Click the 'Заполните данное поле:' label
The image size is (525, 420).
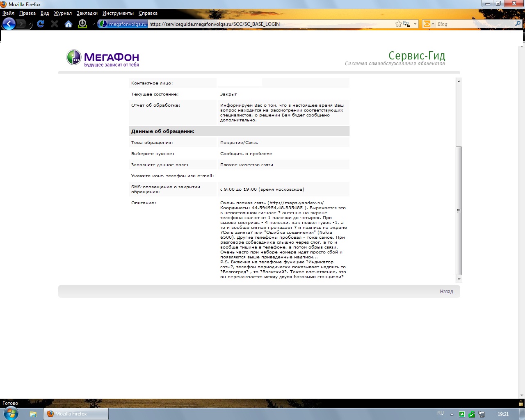point(160,165)
